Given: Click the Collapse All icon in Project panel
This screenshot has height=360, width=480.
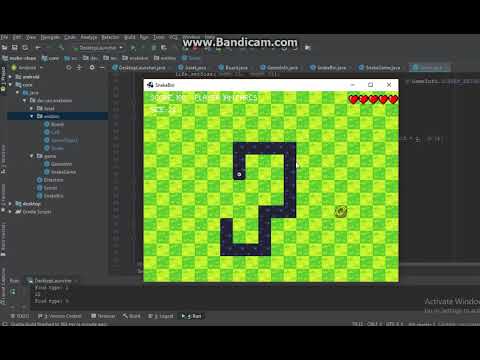Looking at the screenshot, I should [x=79, y=68].
